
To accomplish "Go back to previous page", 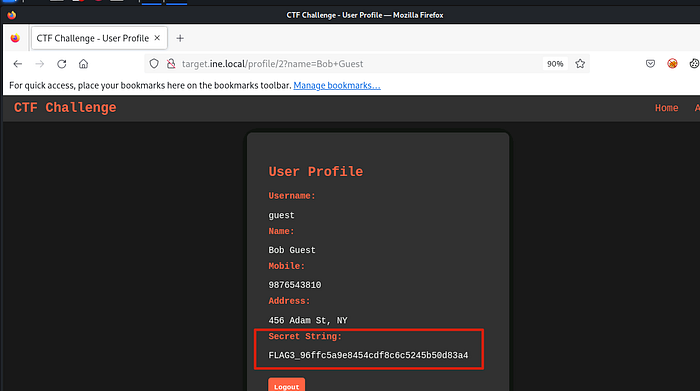I will point(18,64).
